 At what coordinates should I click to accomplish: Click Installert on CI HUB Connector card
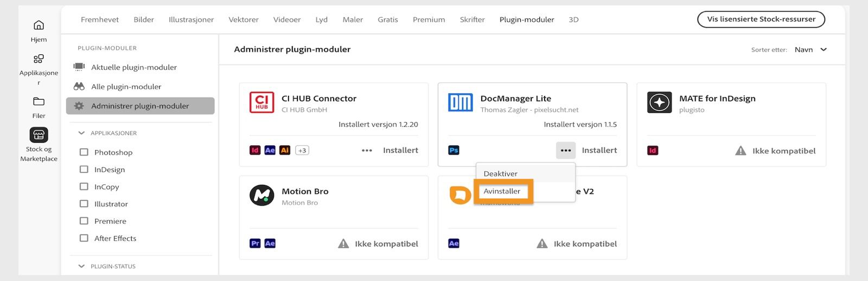point(400,150)
